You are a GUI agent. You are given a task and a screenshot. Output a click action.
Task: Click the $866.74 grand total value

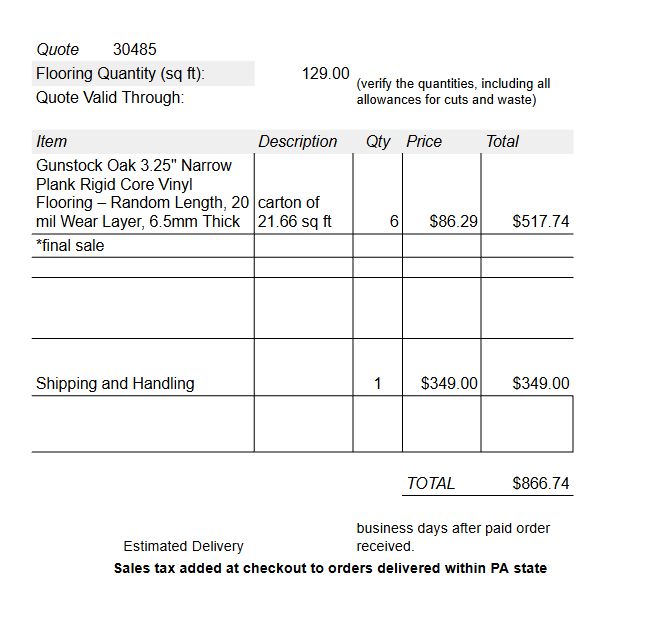coord(541,483)
